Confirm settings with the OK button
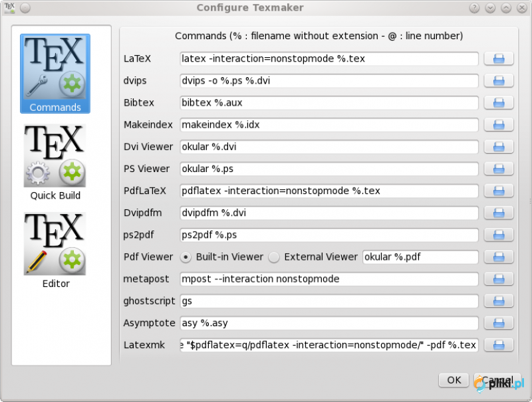Image resolution: width=532 pixels, height=402 pixels. (x=454, y=380)
